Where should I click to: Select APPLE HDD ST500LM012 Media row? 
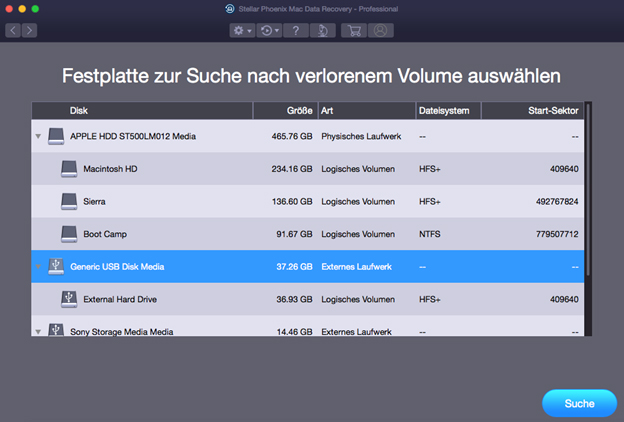pos(308,136)
